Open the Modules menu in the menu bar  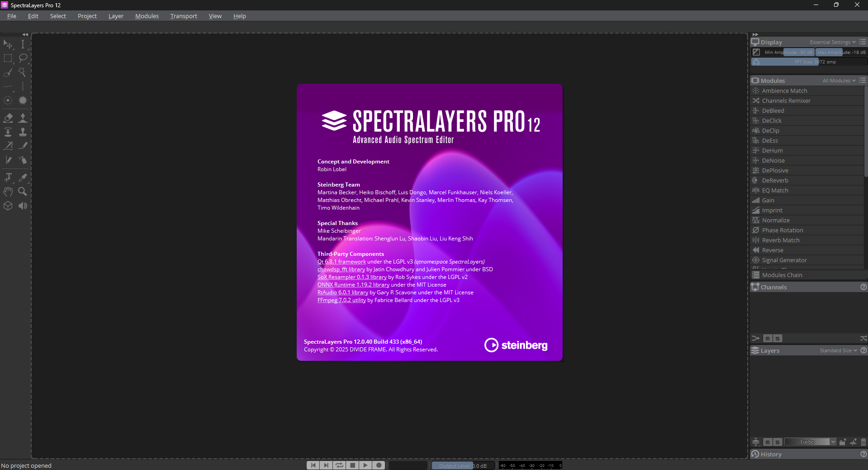coord(147,16)
